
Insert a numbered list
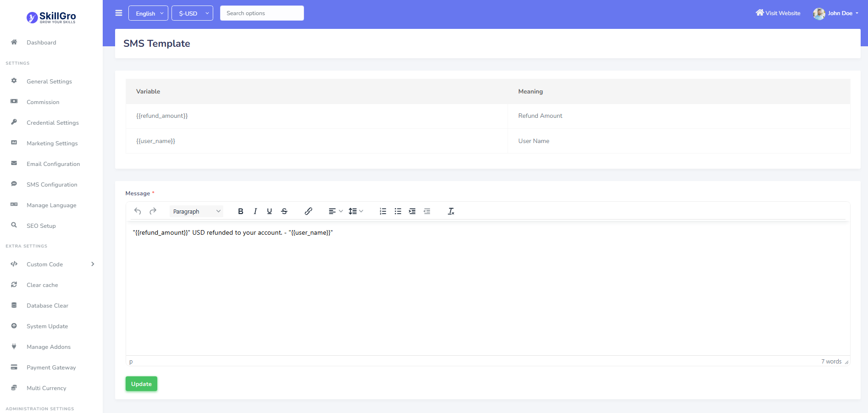click(383, 211)
